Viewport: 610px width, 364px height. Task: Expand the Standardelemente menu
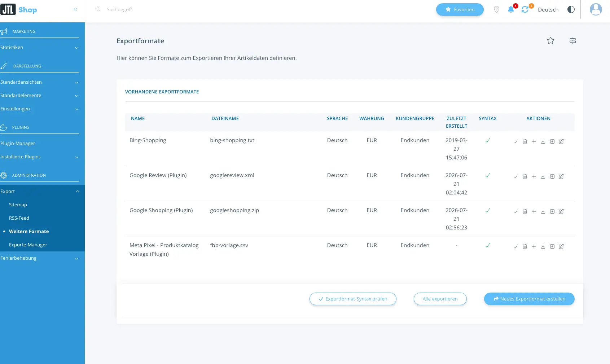(x=39, y=96)
